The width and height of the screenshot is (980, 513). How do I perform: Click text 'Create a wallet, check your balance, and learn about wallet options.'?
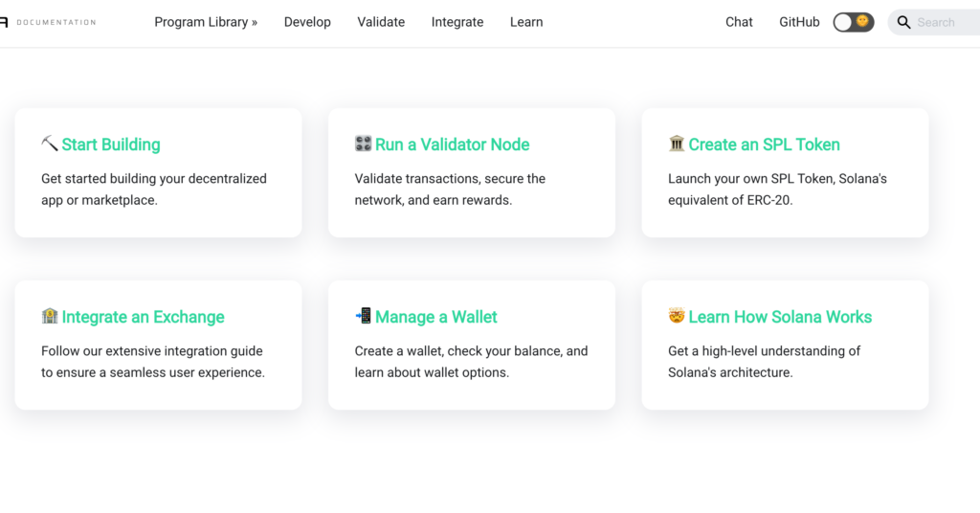tap(471, 362)
